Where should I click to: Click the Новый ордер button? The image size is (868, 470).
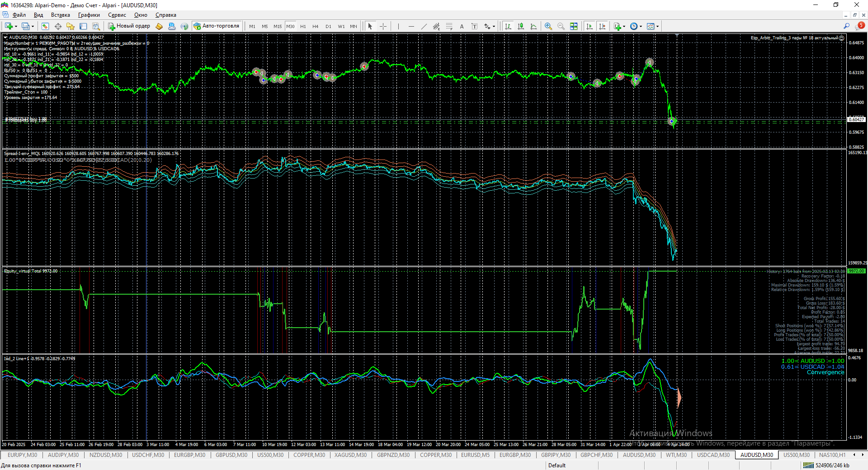pos(129,26)
